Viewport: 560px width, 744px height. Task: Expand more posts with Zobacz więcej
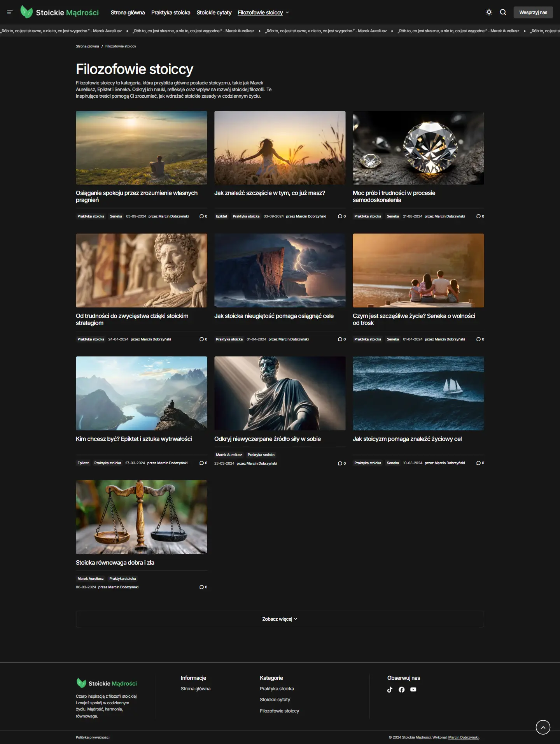click(x=280, y=619)
